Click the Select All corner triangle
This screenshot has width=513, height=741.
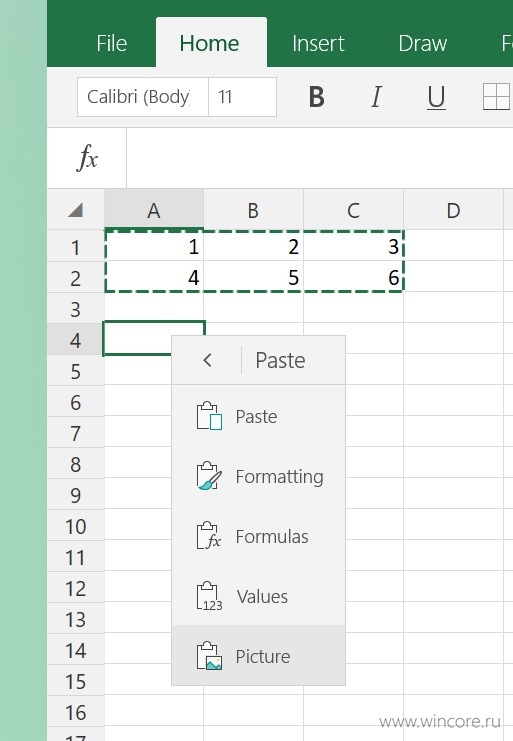tap(76, 210)
